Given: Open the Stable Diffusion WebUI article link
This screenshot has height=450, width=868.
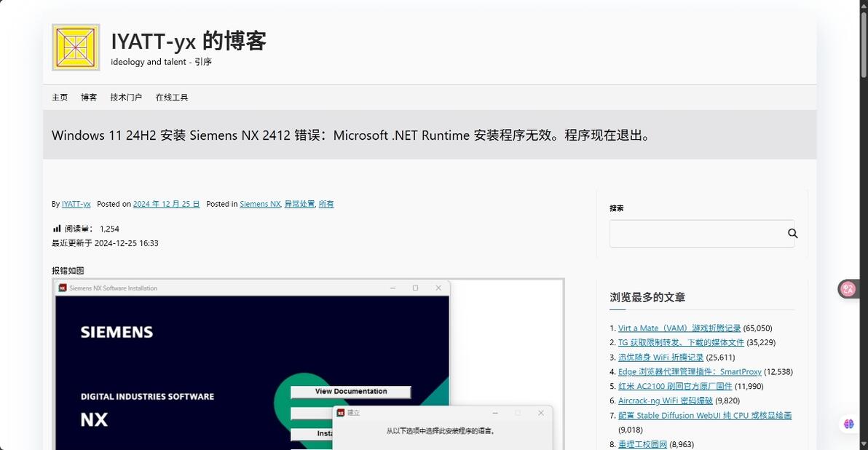Looking at the screenshot, I should point(705,415).
